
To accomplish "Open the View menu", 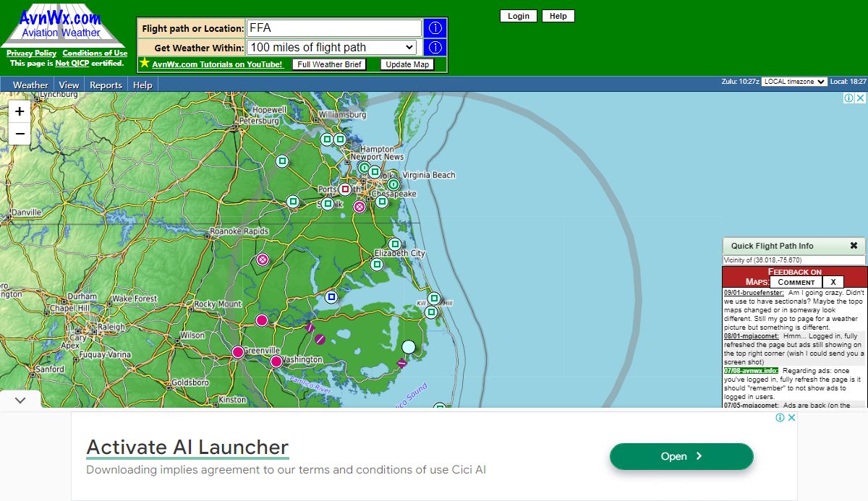I will 69,85.
